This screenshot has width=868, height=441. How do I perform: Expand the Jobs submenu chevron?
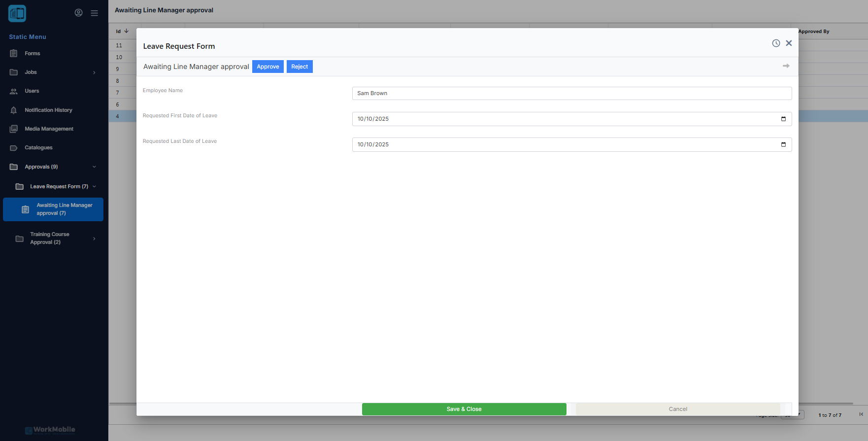pos(94,72)
